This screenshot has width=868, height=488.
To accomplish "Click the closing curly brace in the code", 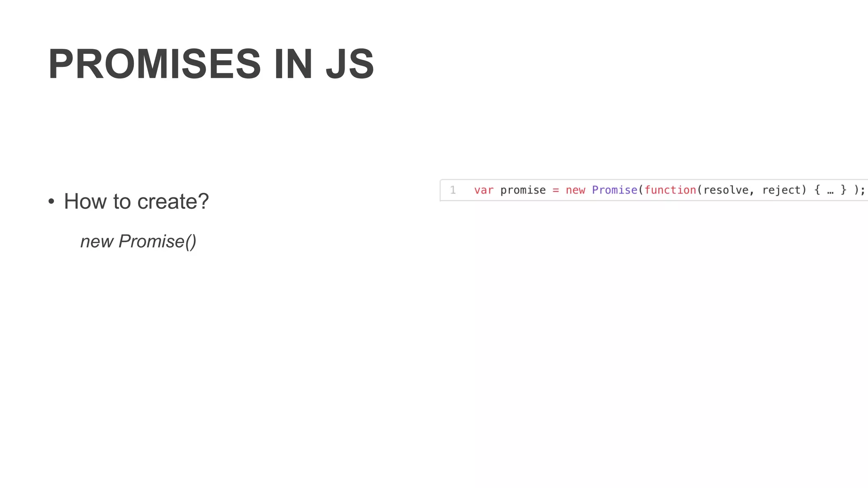I will 843,190.
